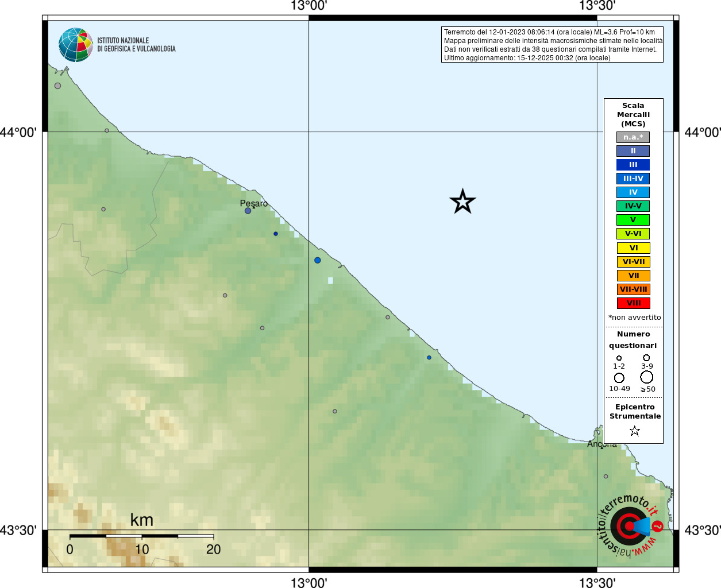Click the 'Scala Mercalli (MCS)' legend heading
The height and width of the screenshot is (588, 721).
[x=633, y=115]
